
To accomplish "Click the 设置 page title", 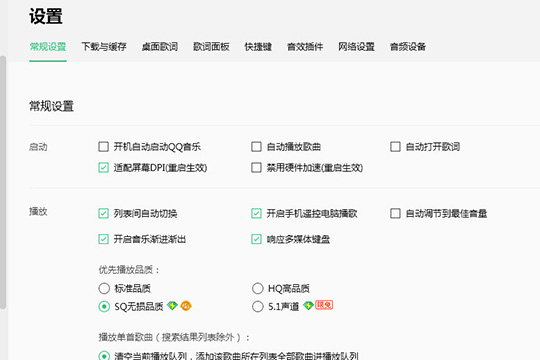I will (x=46, y=17).
